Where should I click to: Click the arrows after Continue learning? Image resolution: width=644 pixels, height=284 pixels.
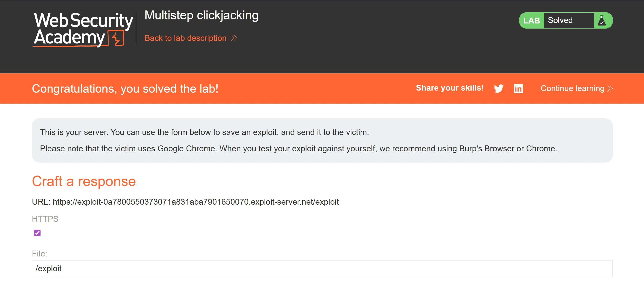tap(610, 89)
